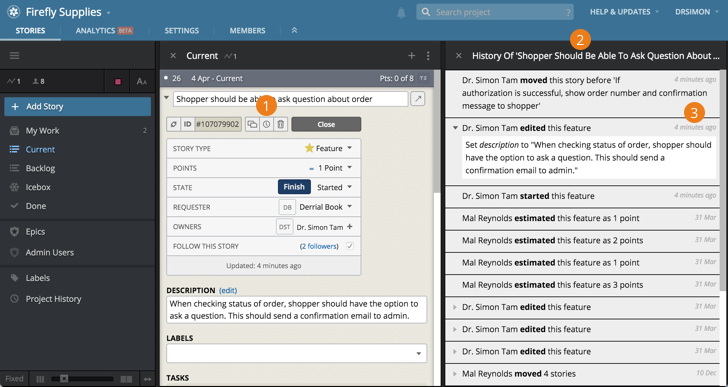Toggle the Follow This Story checkbox
728x387 pixels.
coord(350,246)
